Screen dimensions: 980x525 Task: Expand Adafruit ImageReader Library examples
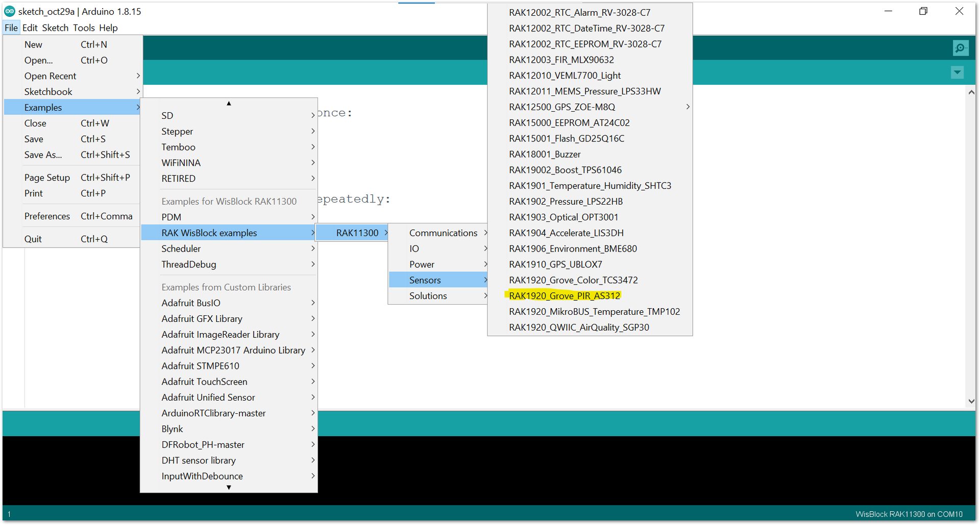pos(229,335)
